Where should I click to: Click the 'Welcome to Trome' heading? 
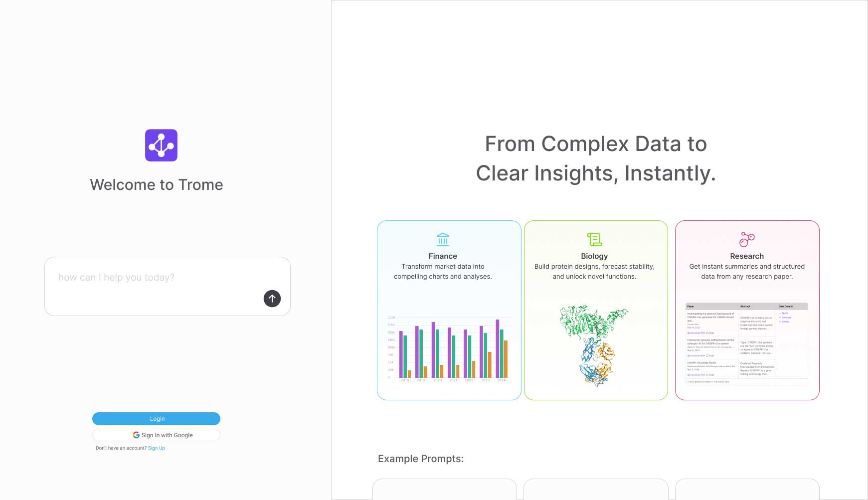point(157,185)
